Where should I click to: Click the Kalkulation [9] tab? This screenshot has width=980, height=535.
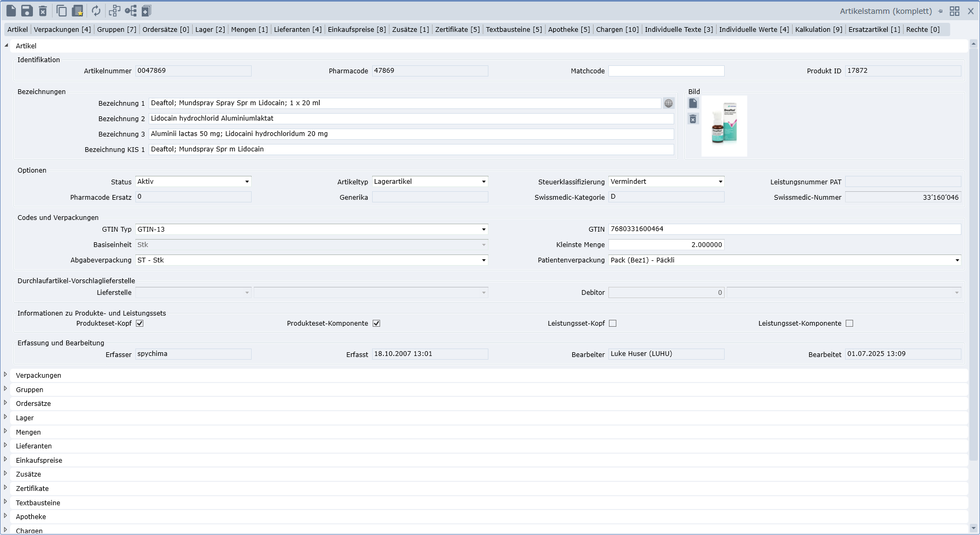pyautogui.click(x=818, y=30)
